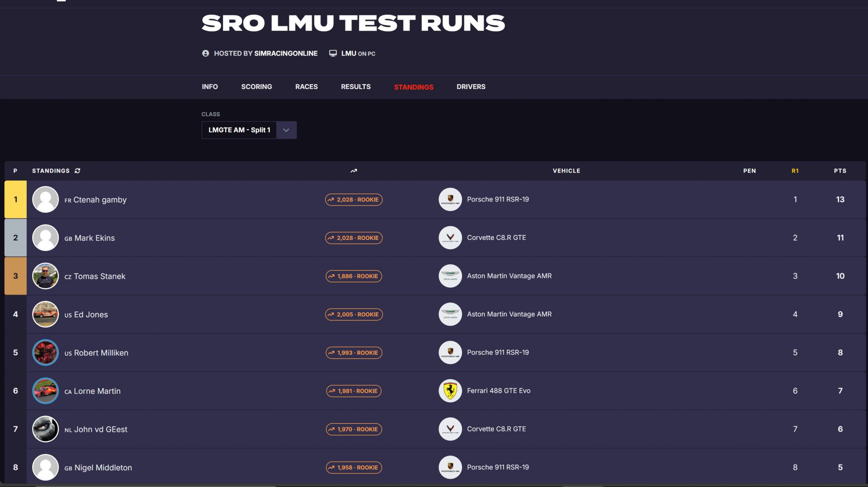Click the VEHICLE column header
This screenshot has height=487, width=868.
tap(566, 171)
